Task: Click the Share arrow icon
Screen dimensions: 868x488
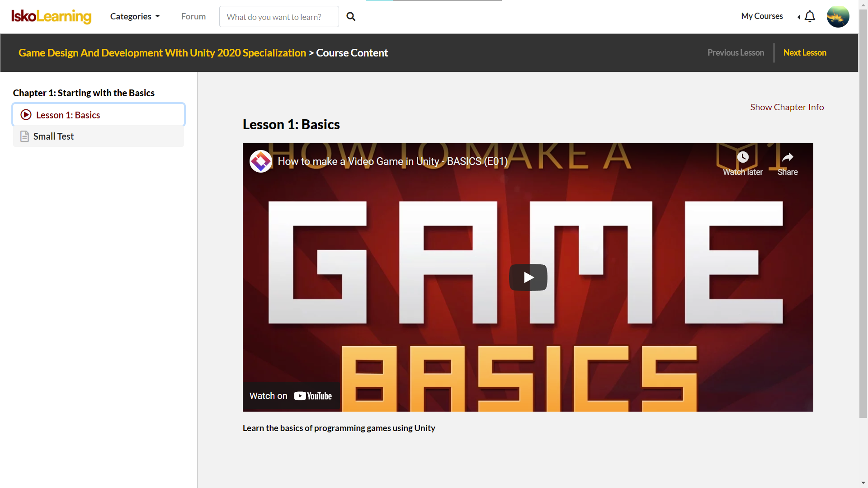Action: [x=788, y=157]
